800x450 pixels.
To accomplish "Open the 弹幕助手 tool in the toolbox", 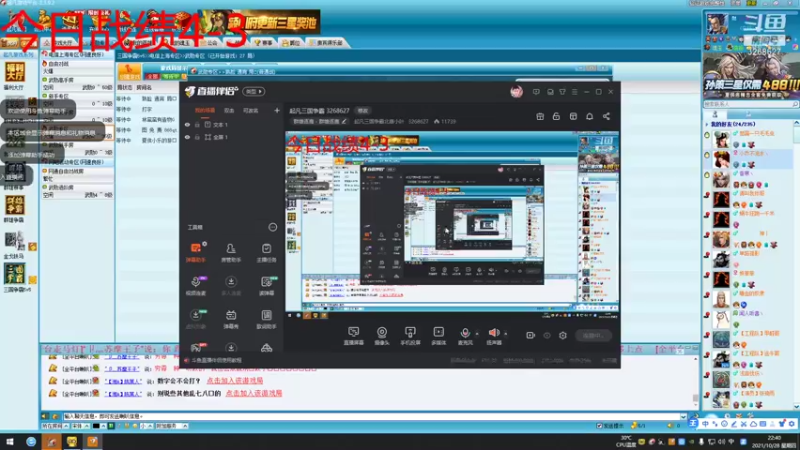I will tap(195, 252).
